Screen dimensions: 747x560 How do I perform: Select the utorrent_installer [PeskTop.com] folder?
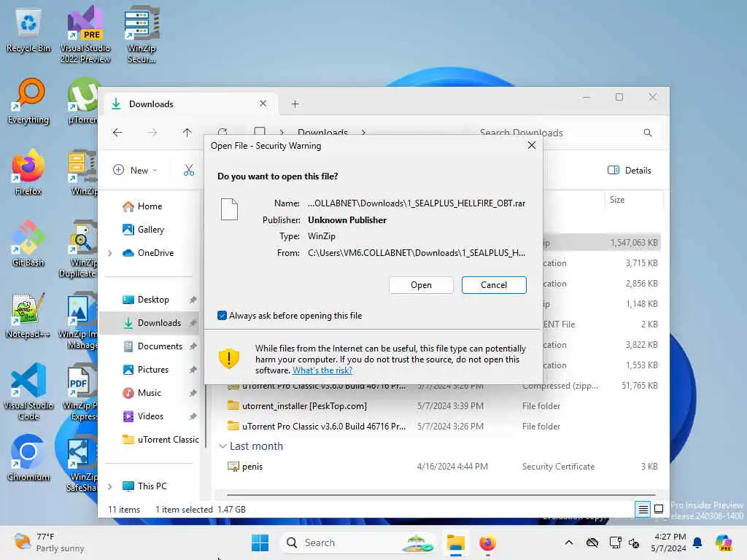tap(442, 406)
